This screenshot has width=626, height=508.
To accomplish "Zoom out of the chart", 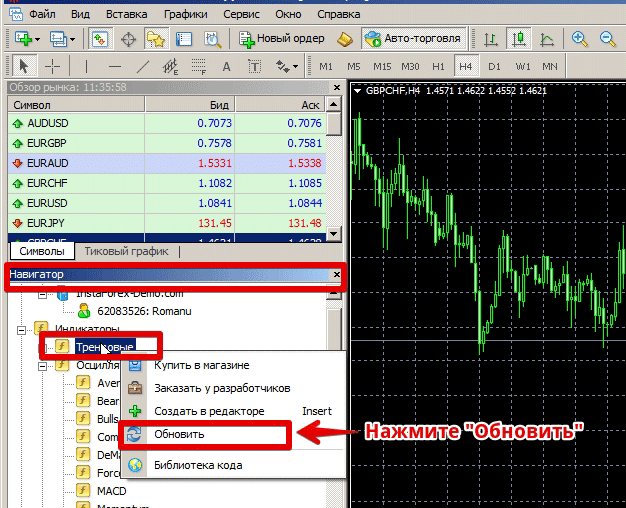I will tap(606, 39).
